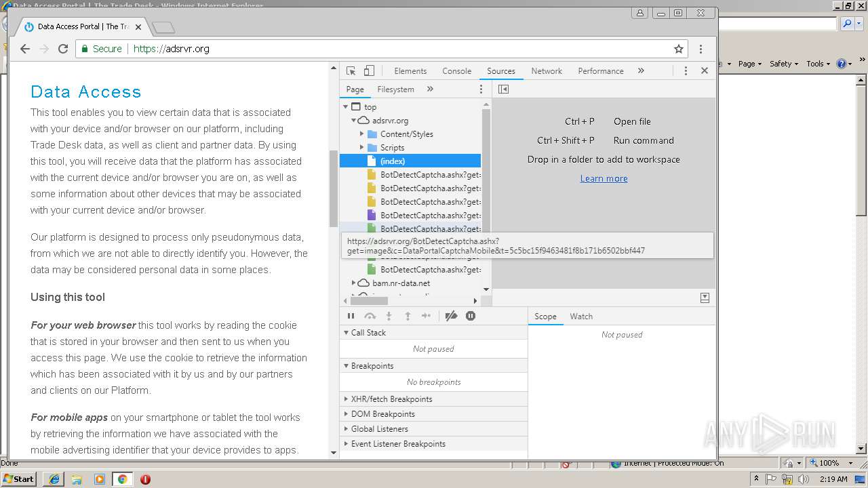This screenshot has height=488, width=868.
Task: Open IE Safety menu
Action: [784, 64]
